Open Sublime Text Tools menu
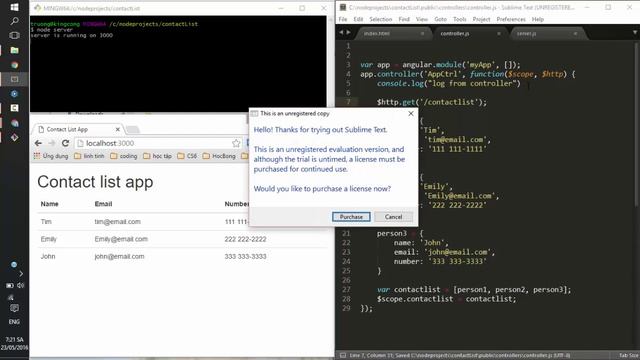 tap(460, 19)
